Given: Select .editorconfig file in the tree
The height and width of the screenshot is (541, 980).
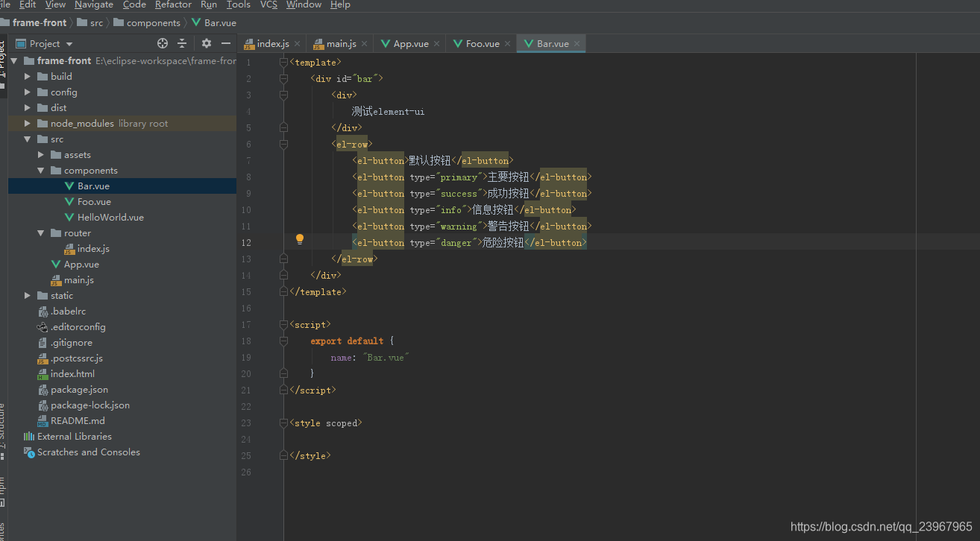Looking at the screenshot, I should [x=78, y=327].
